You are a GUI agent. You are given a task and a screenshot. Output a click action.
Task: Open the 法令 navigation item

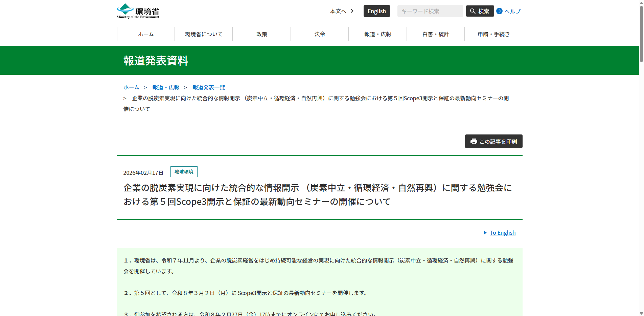[x=320, y=34]
